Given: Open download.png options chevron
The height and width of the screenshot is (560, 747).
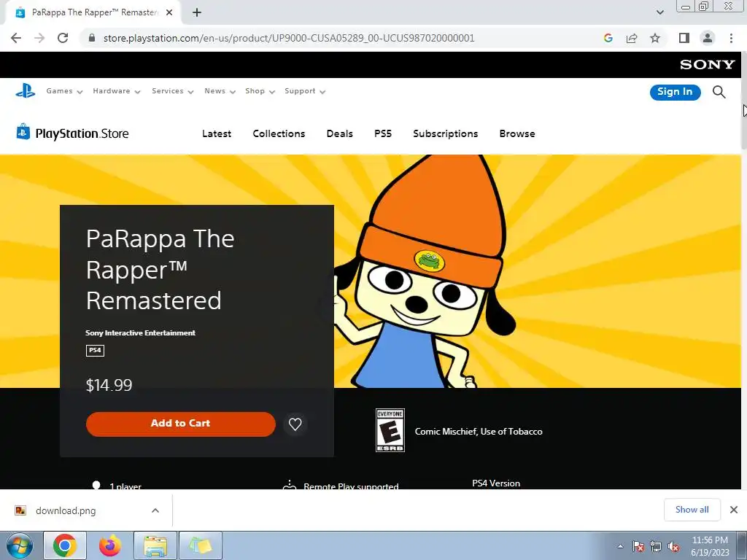Looking at the screenshot, I should [155, 510].
